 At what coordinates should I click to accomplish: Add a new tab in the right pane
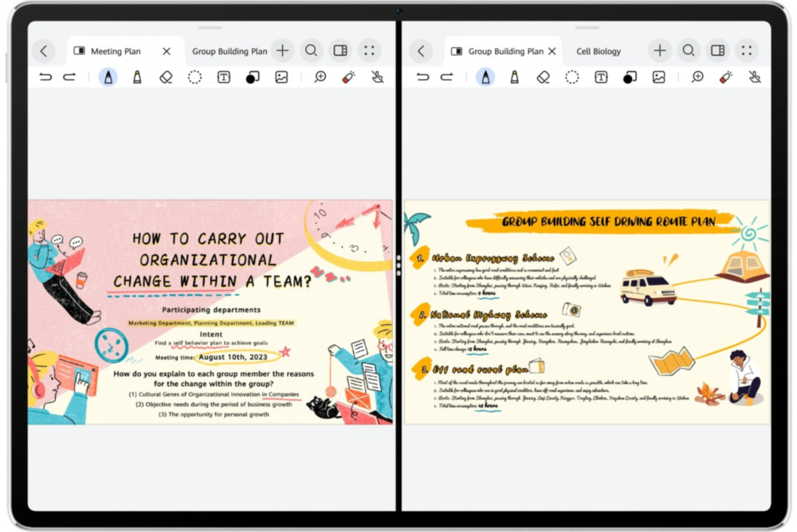(660, 51)
